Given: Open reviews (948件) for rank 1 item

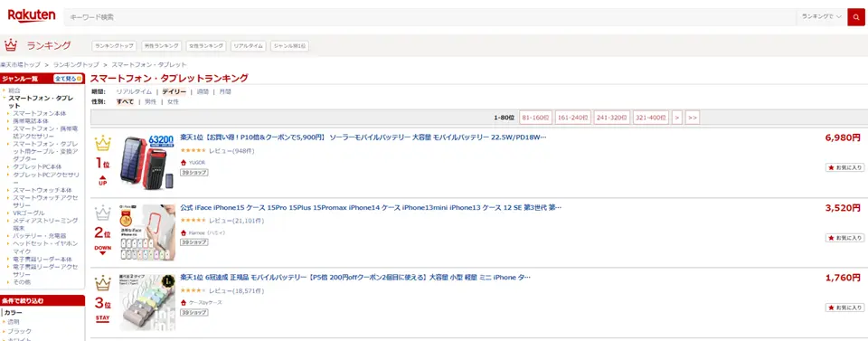Looking at the screenshot, I should (x=231, y=151).
